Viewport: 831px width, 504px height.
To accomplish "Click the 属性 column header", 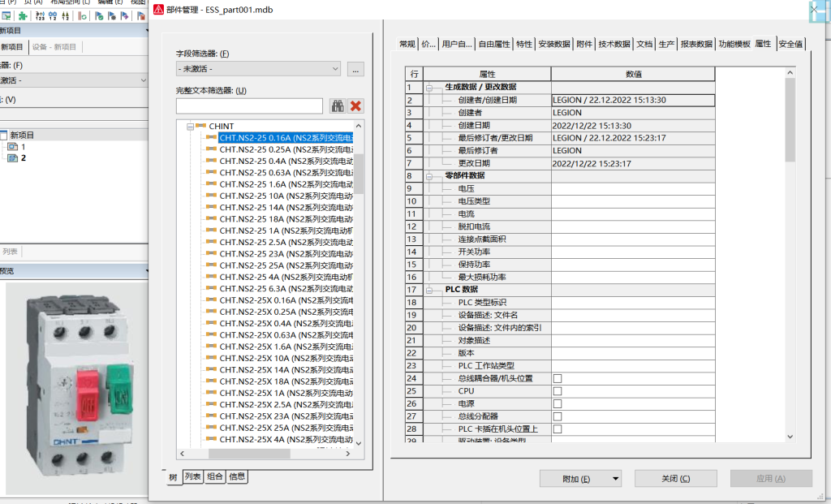I will point(487,74).
